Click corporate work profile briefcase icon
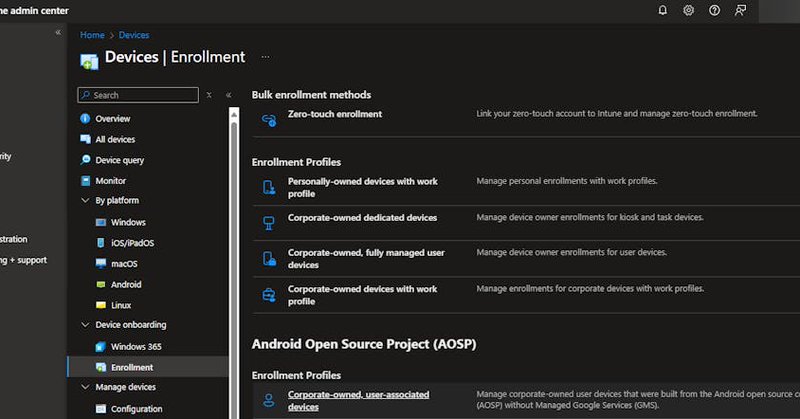 [x=269, y=295]
